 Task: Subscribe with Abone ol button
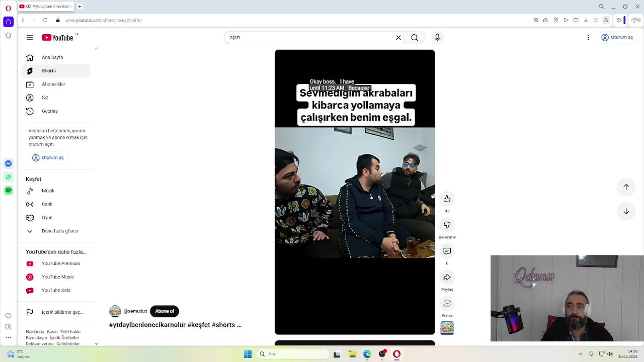165,311
